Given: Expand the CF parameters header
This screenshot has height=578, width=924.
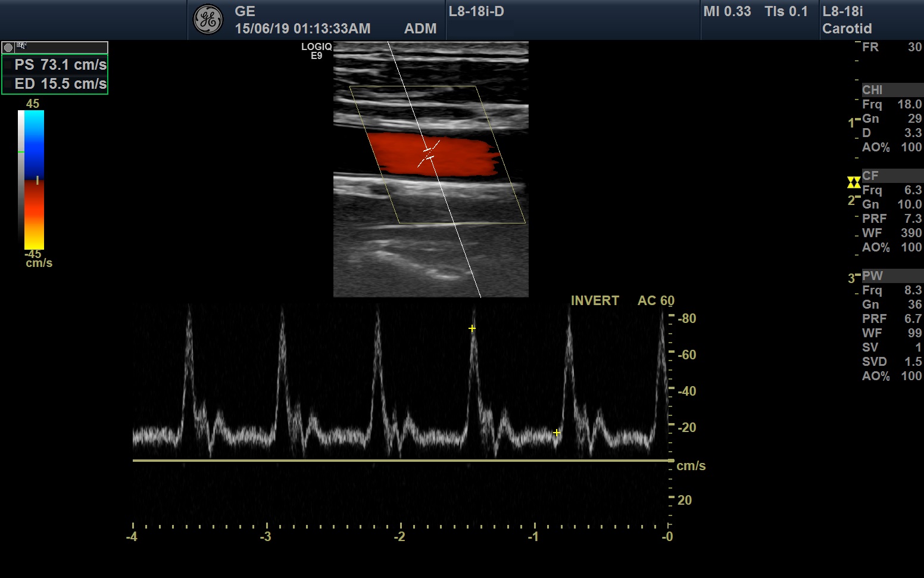Looking at the screenshot, I should 891,176.
